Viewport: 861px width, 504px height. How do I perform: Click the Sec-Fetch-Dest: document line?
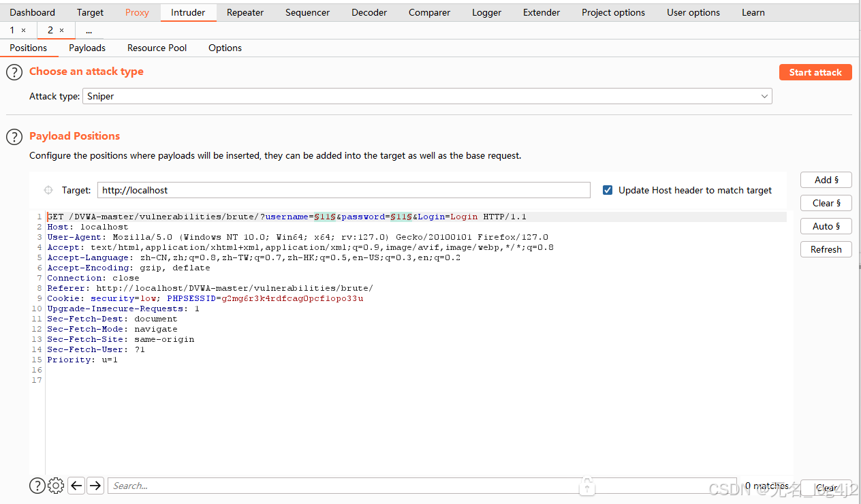coord(112,319)
